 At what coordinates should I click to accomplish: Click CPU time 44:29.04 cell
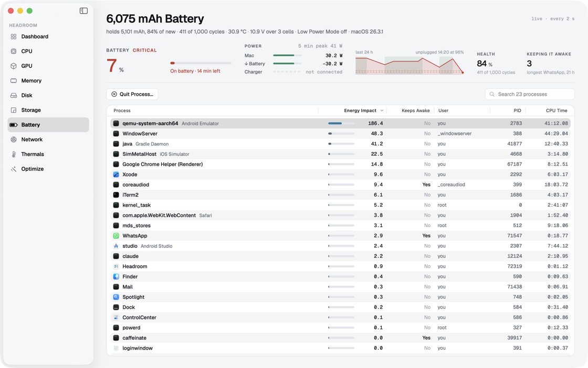[x=556, y=134]
